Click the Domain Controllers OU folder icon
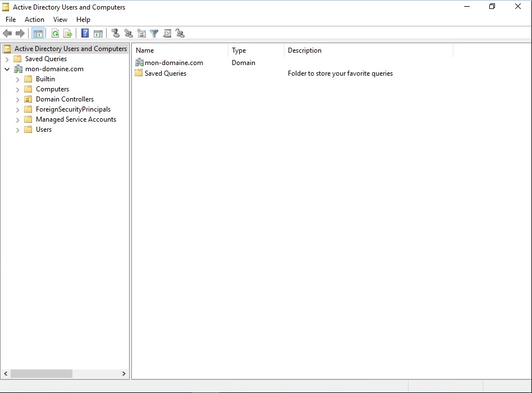Viewport: 532px width, 393px height. click(28, 99)
